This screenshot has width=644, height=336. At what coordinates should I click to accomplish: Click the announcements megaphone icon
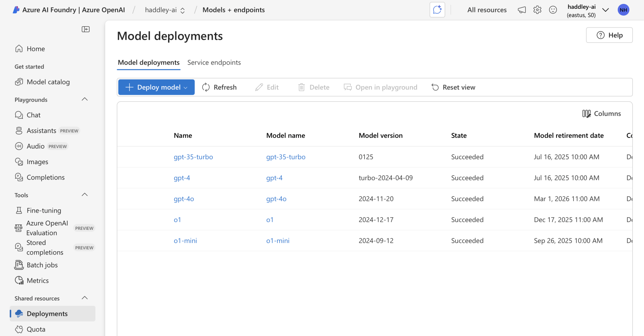(x=522, y=10)
